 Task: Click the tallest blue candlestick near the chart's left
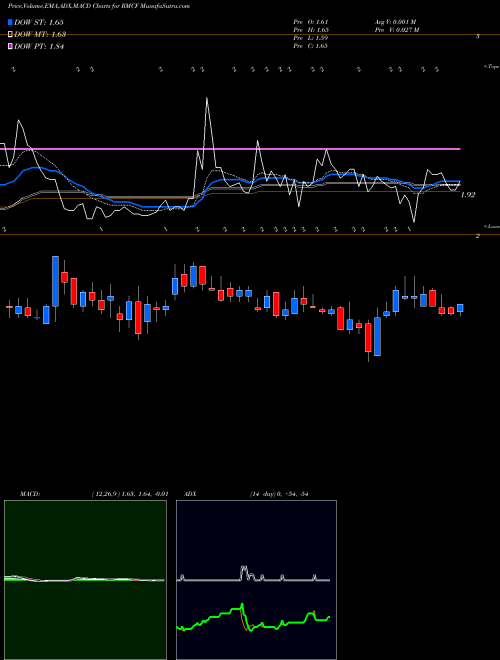click(x=55, y=281)
